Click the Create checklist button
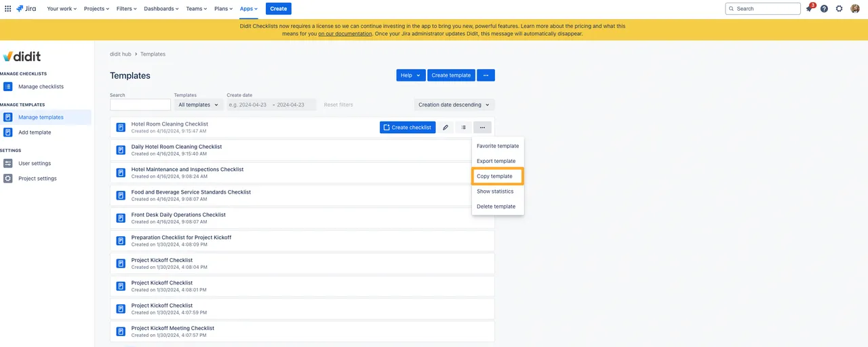 pos(408,128)
